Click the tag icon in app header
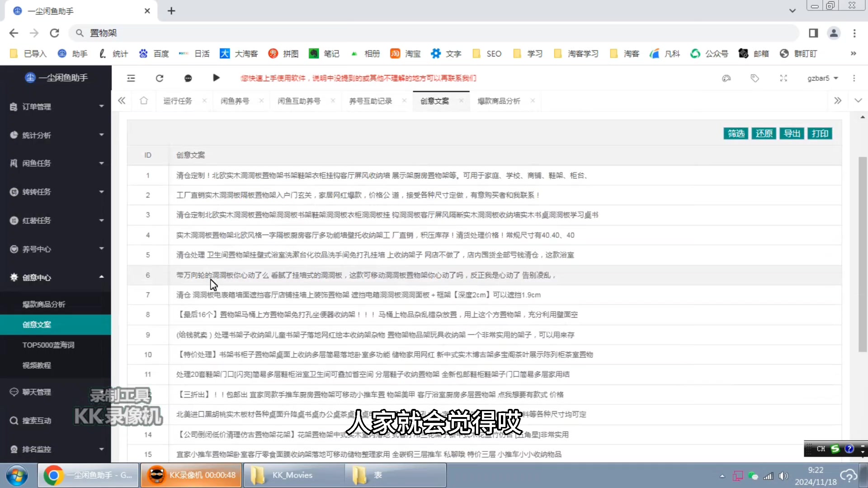Viewport: 868px width, 488px height. pos(755,78)
